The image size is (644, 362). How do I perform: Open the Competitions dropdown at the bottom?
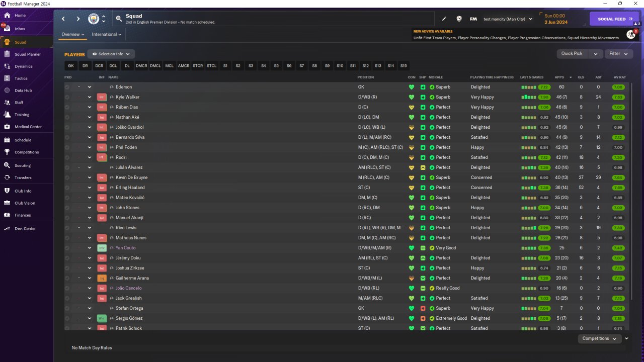click(599, 338)
